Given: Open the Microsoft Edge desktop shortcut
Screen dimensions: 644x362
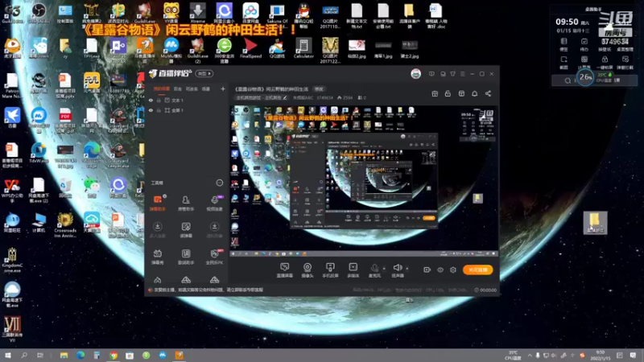Looking at the screenshot, I should point(92,154).
